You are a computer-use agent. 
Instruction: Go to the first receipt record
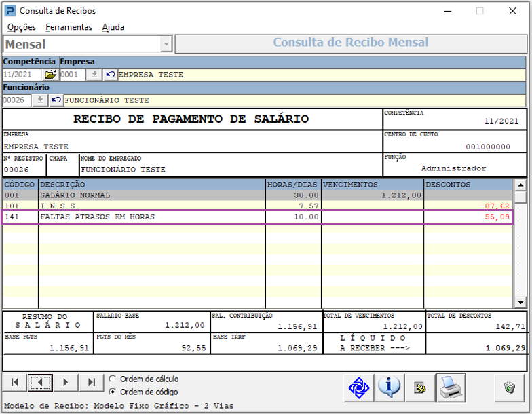[x=15, y=383]
